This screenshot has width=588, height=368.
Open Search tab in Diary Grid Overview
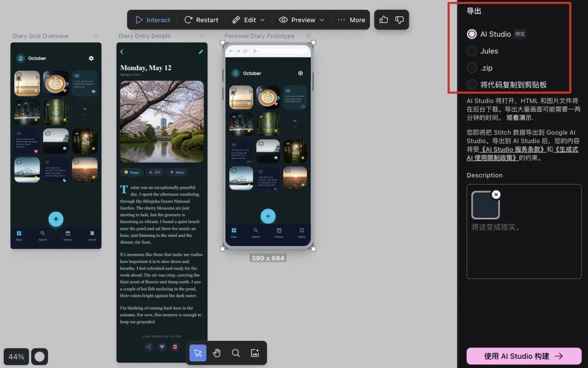[43, 236]
